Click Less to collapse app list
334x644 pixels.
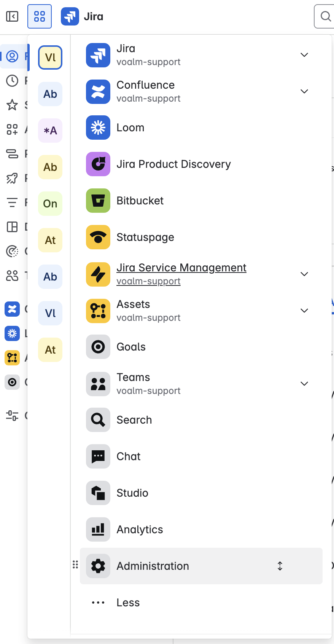(x=128, y=603)
